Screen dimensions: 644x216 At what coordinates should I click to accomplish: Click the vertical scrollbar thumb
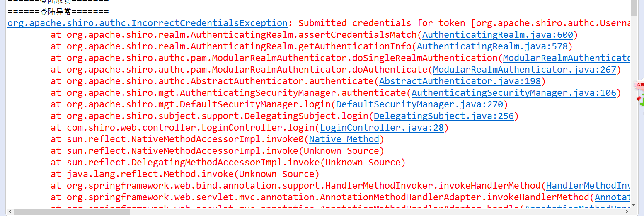pos(633,8)
